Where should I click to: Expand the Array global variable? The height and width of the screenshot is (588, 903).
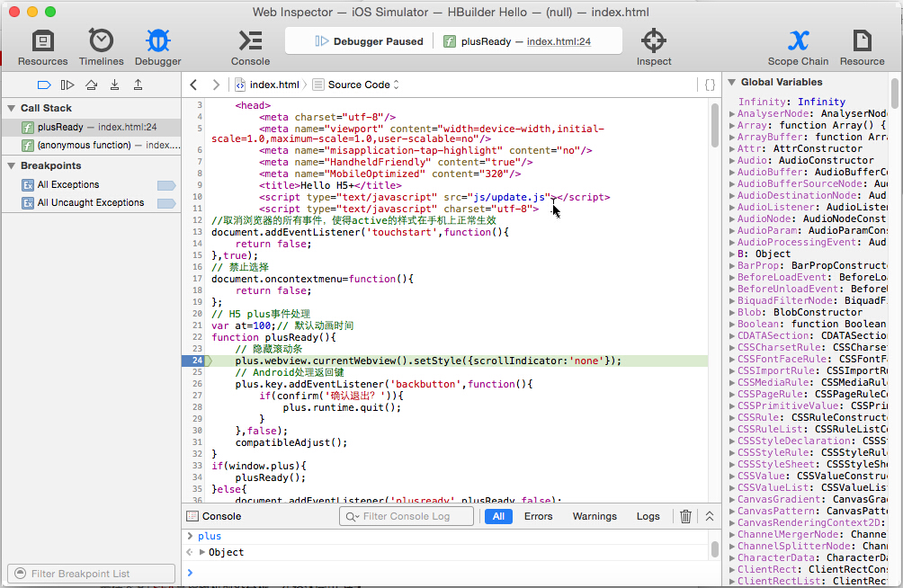(x=732, y=126)
